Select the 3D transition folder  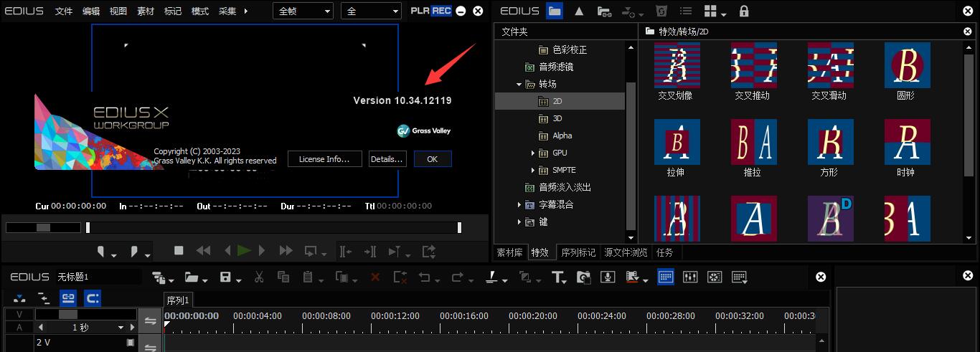point(557,118)
